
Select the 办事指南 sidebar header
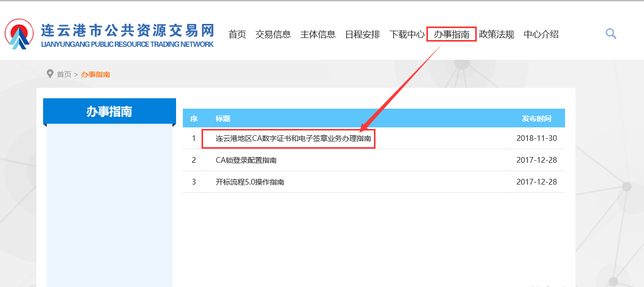tap(110, 111)
